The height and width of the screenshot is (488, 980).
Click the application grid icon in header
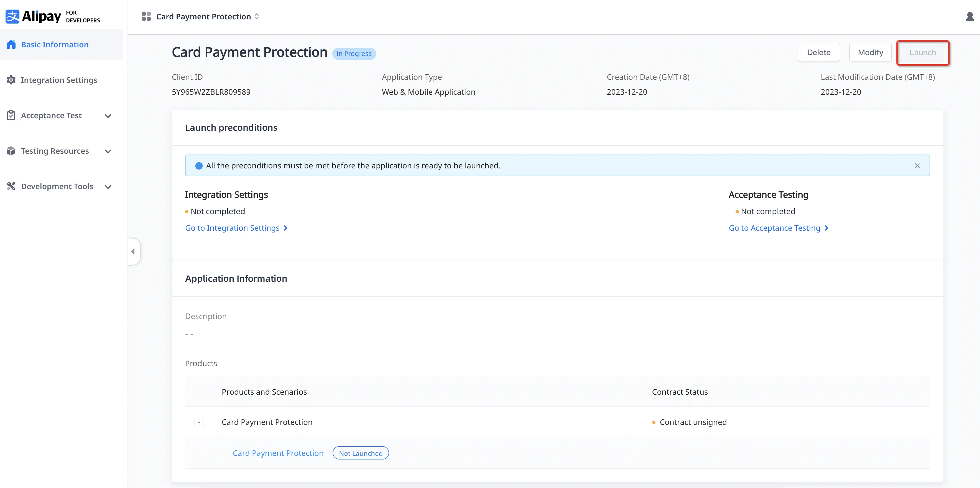point(146,16)
